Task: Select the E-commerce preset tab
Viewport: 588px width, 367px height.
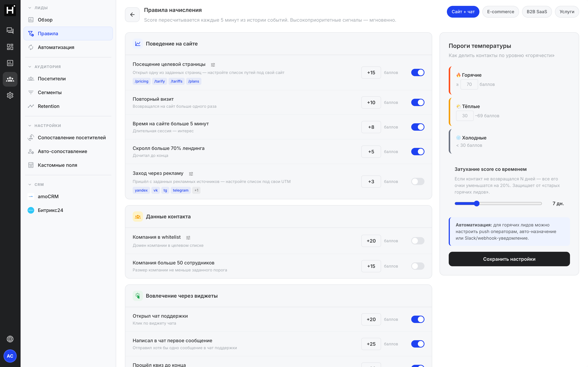Action: (500, 12)
